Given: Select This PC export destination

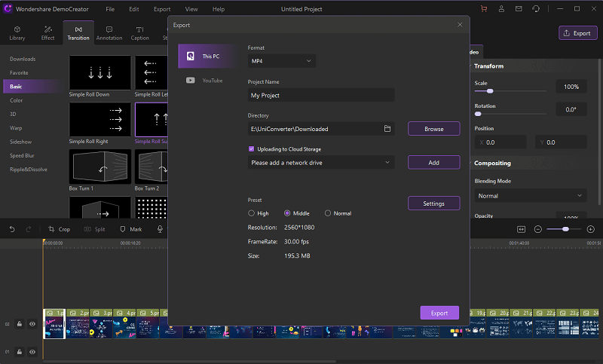Looking at the screenshot, I should click(x=209, y=56).
